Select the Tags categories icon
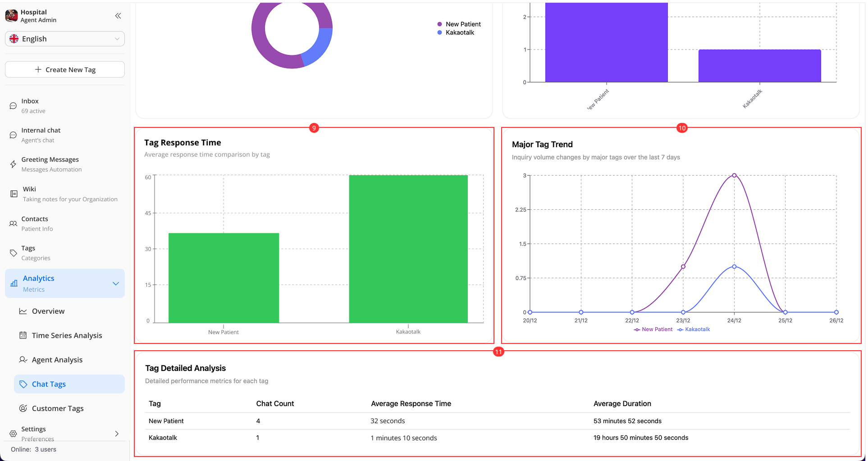868x461 pixels. click(x=13, y=253)
